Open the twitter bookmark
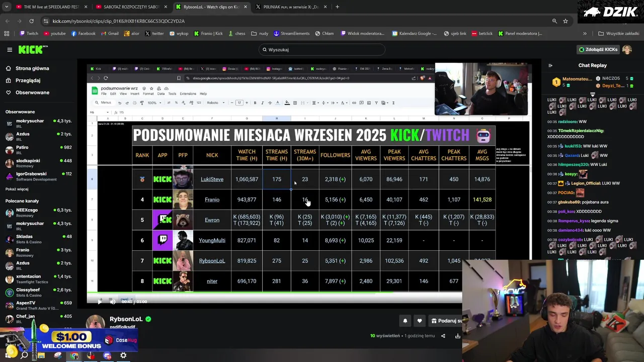 tap(154, 34)
